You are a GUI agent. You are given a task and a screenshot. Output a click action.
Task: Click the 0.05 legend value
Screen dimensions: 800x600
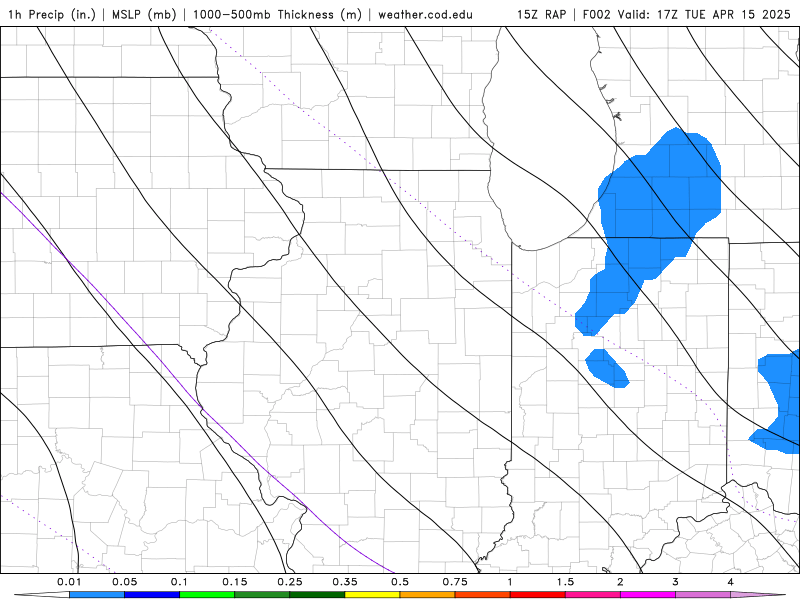click(x=124, y=582)
